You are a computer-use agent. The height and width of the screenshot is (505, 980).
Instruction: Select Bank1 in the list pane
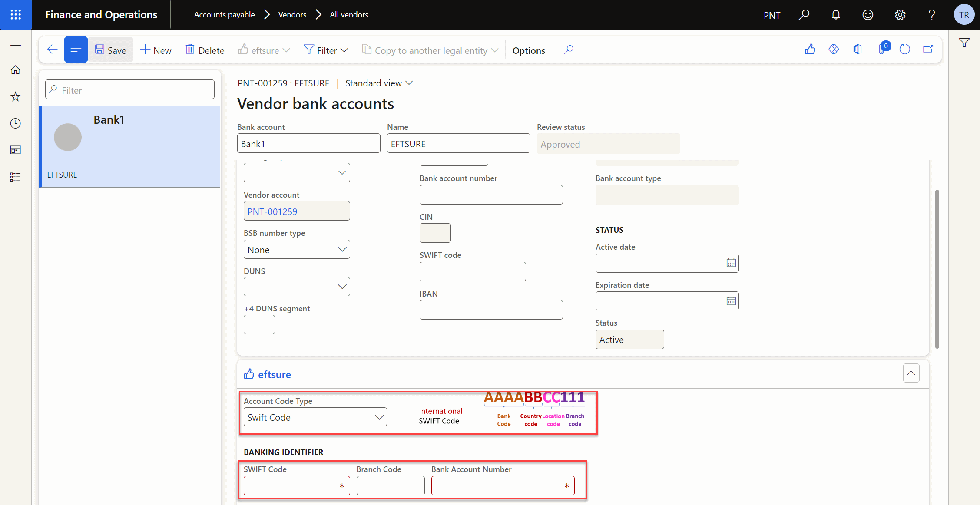point(129,147)
